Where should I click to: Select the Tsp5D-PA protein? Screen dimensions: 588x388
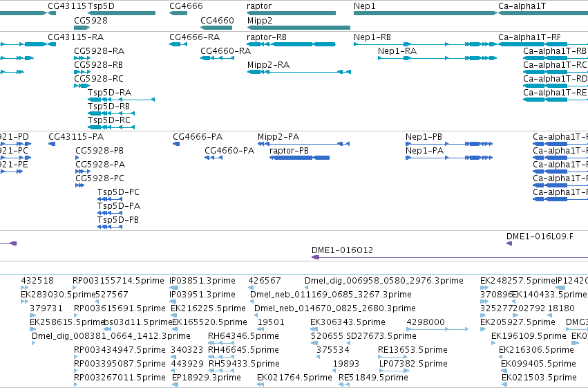(x=119, y=206)
